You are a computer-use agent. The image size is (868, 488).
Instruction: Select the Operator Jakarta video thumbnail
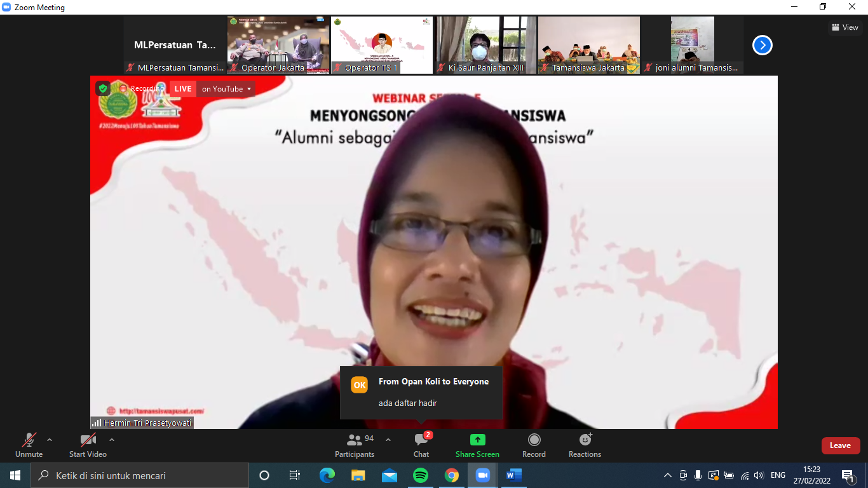tap(278, 44)
